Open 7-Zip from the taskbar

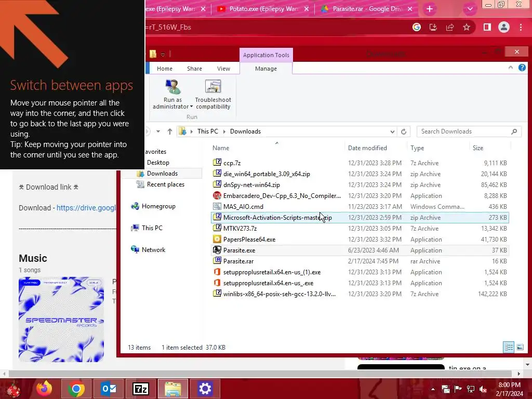(x=141, y=389)
